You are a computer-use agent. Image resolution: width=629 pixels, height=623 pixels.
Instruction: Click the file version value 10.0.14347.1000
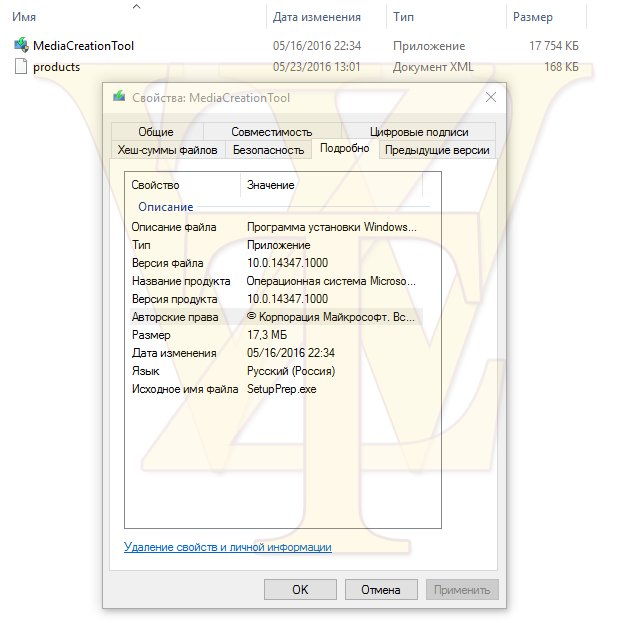(x=287, y=263)
